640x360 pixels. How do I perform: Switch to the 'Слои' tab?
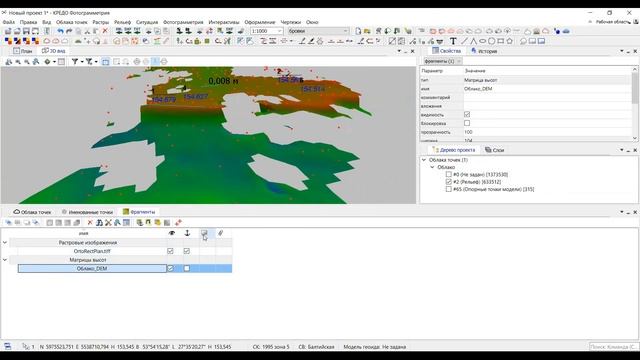[495, 150]
